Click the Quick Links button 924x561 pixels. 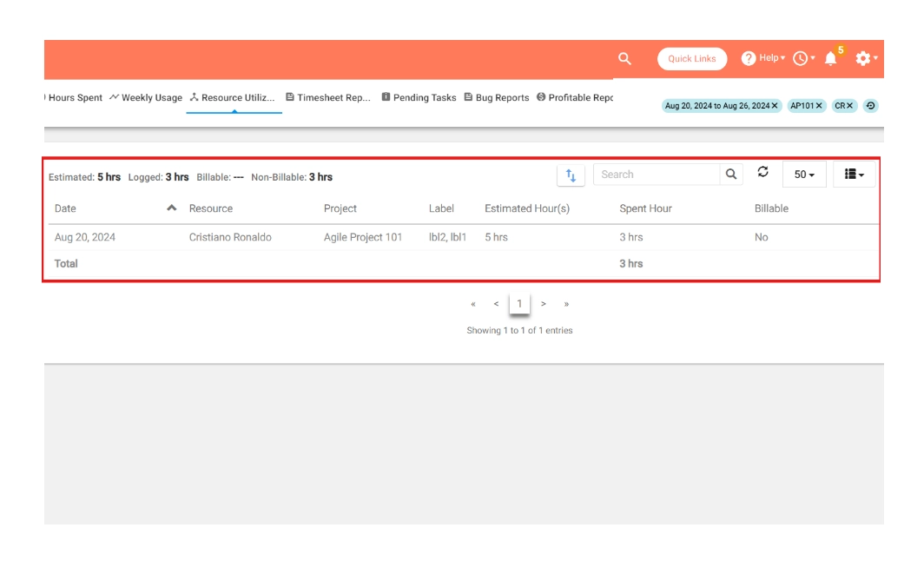point(692,59)
